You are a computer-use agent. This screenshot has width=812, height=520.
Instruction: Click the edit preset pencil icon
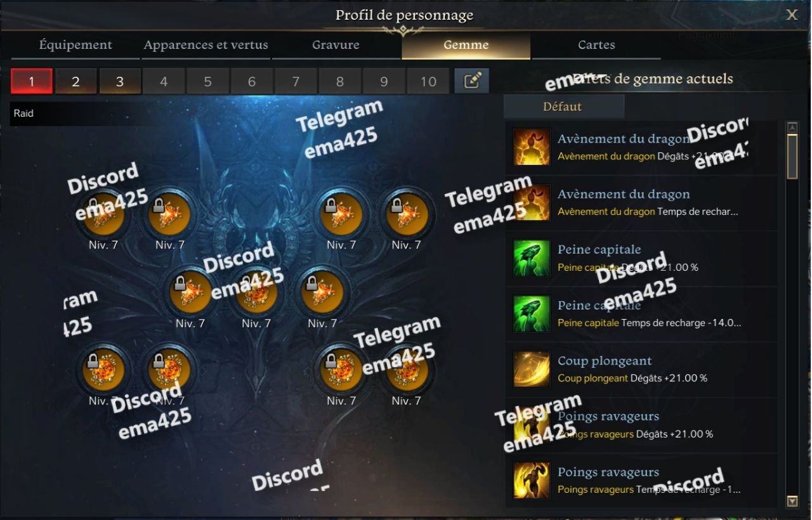(471, 81)
